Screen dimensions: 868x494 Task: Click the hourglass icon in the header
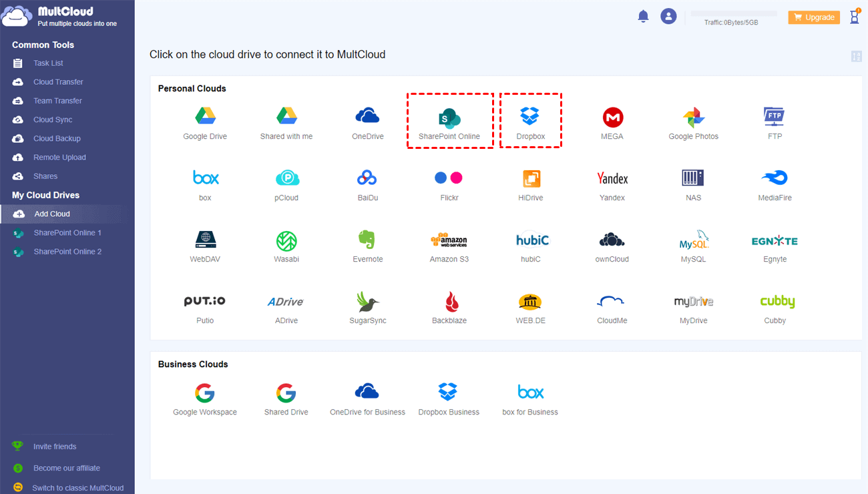tap(855, 17)
